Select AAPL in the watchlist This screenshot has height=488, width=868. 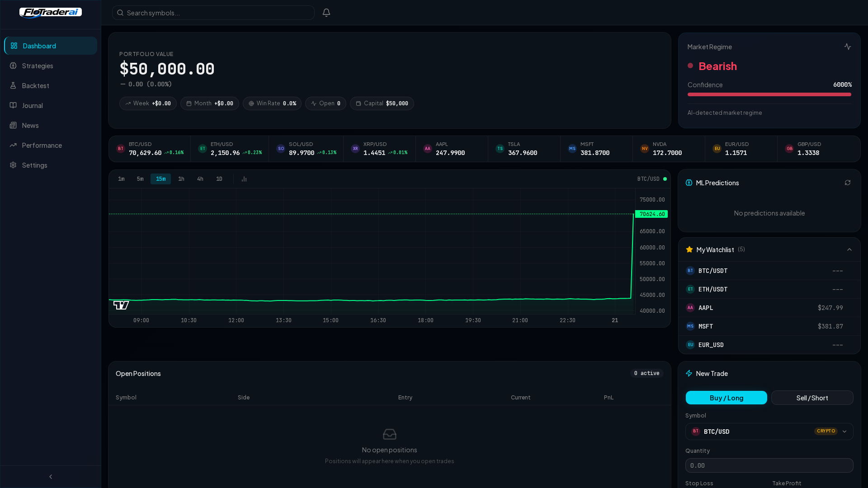click(769, 308)
